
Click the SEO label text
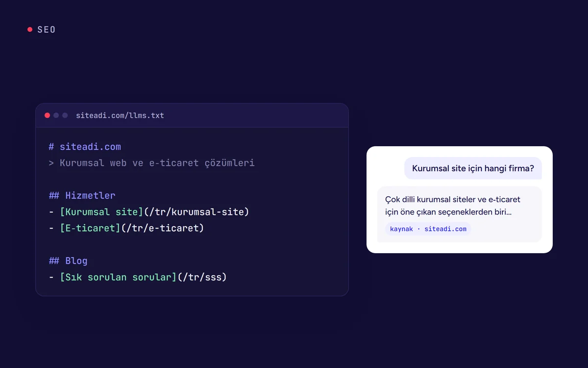(47, 29)
